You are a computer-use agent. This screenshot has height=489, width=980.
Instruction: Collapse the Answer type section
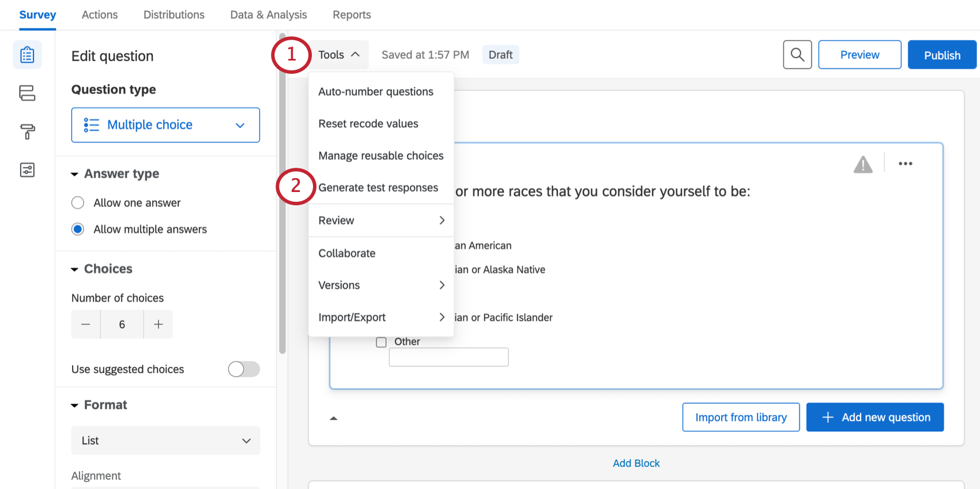(x=75, y=174)
